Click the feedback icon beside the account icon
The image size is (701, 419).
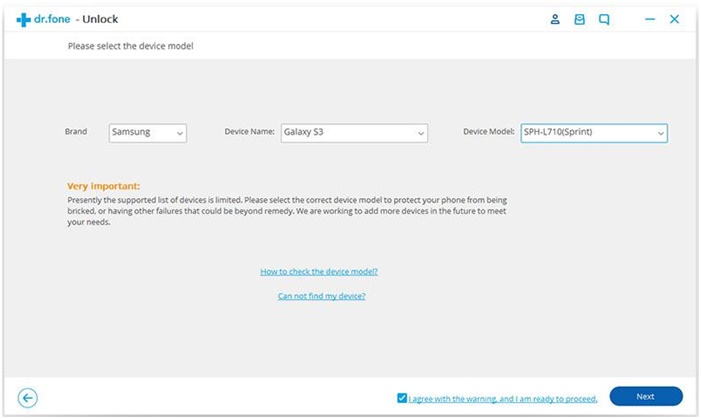[579, 19]
